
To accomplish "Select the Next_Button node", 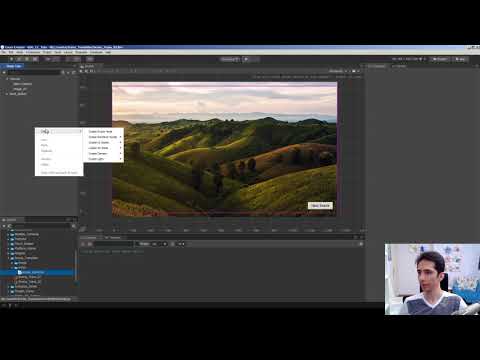I will [18, 94].
